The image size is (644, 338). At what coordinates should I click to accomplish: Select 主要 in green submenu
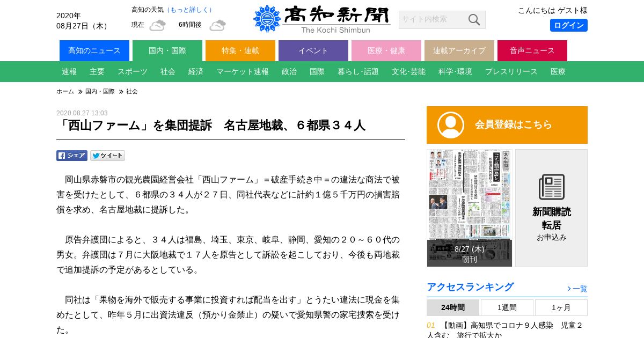click(x=97, y=71)
